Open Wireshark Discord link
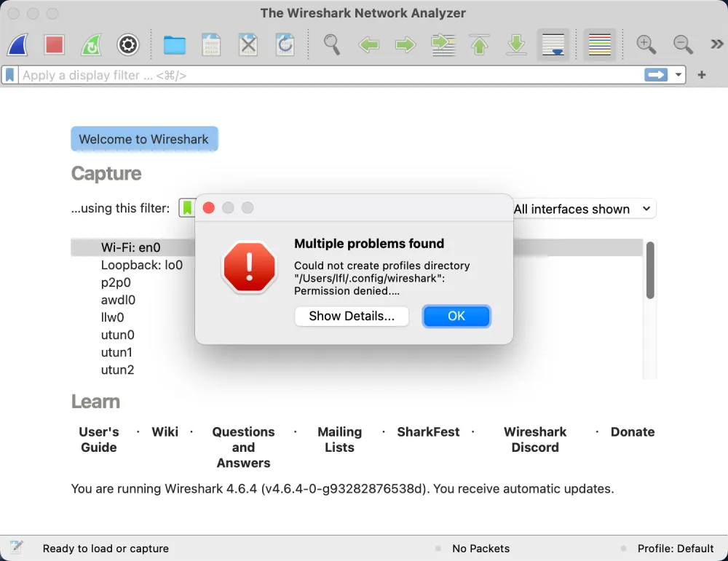Image resolution: width=728 pixels, height=561 pixels. point(535,439)
